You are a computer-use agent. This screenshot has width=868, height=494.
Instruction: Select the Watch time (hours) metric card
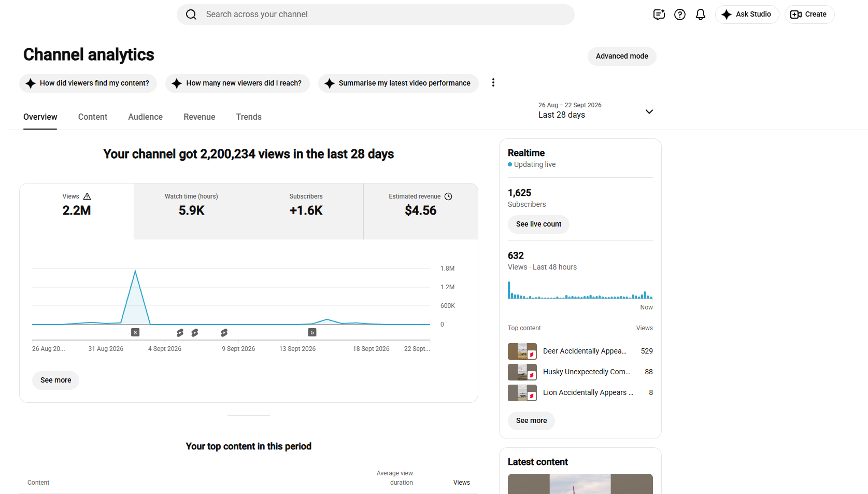tap(191, 211)
